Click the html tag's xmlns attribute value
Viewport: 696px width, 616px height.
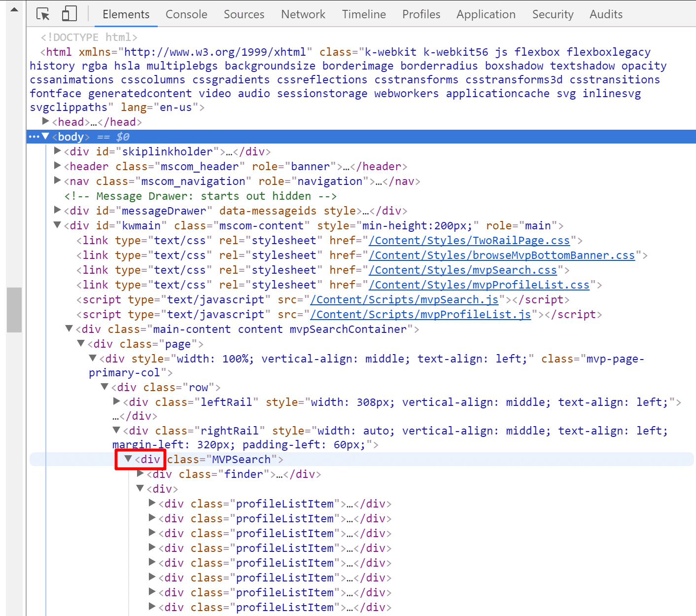[x=215, y=52]
